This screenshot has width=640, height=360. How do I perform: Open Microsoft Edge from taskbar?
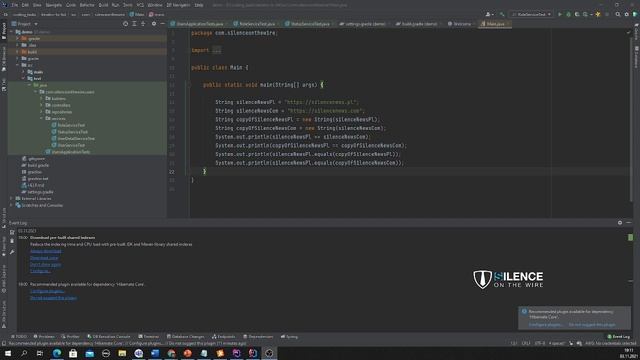tap(57, 353)
